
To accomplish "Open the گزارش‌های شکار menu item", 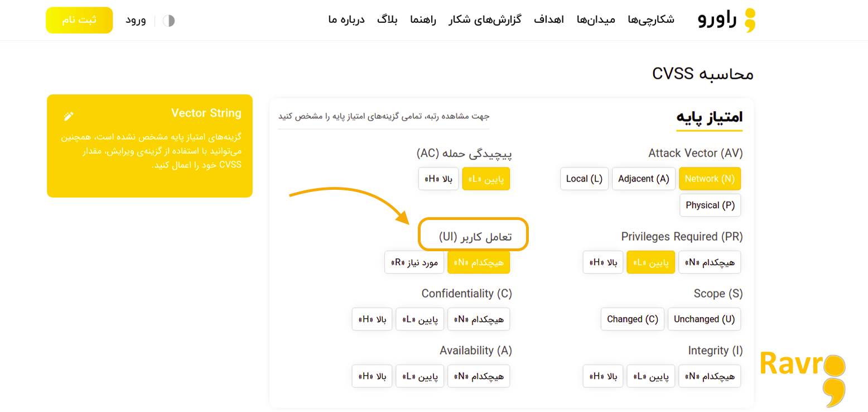I will [x=485, y=20].
